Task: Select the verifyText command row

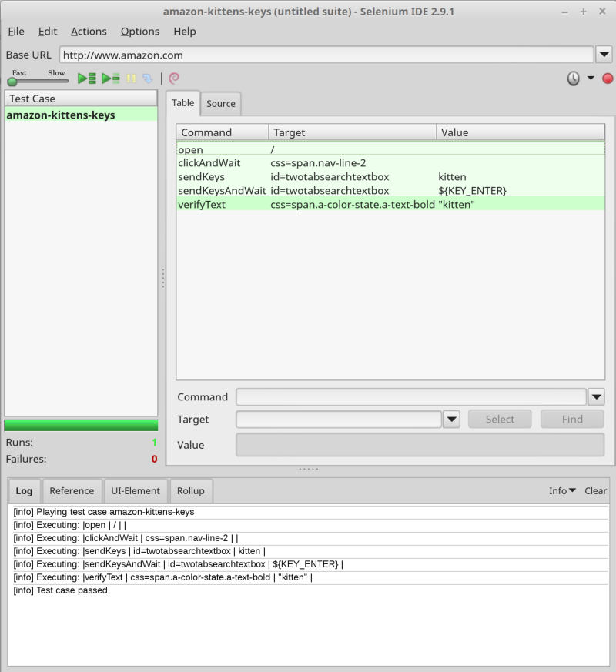Action: point(390,205)
